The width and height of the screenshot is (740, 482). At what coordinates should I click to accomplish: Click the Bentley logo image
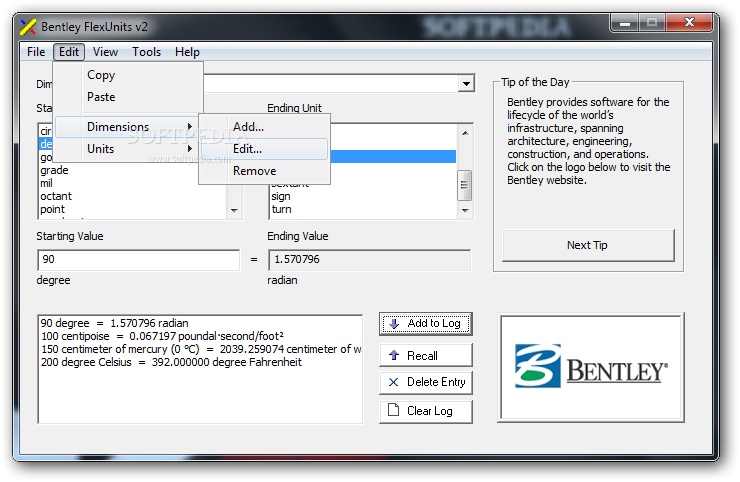coord(590,367)
